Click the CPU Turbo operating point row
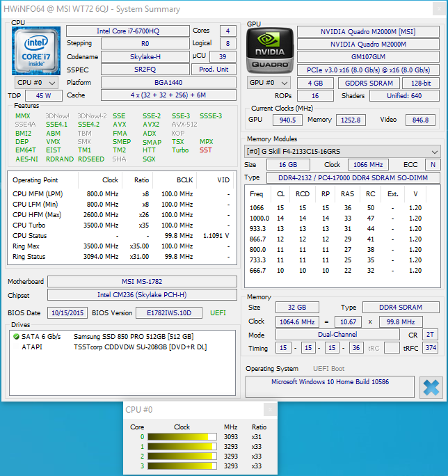Screen dimensions: 448x476 pos(122,225)
